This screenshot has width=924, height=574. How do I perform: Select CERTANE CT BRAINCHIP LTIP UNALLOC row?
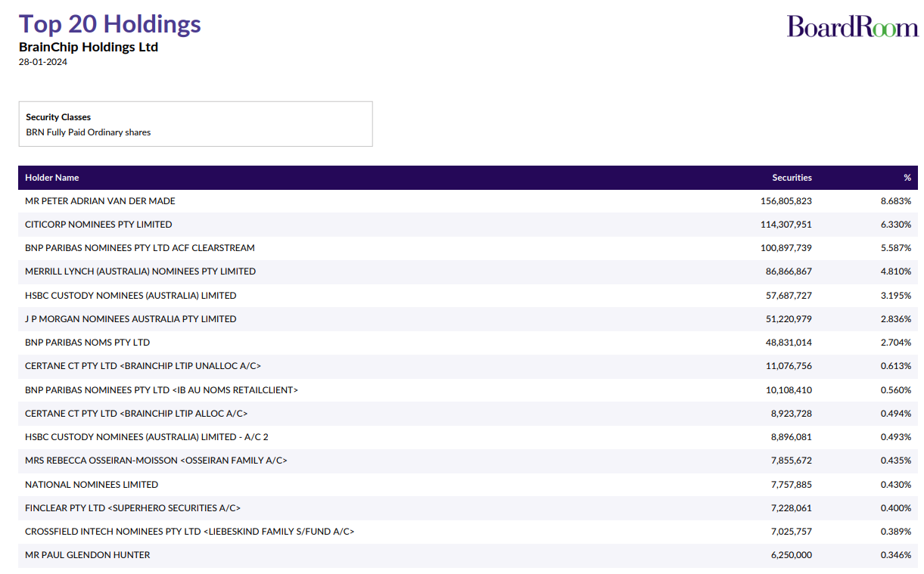(143, 366)
